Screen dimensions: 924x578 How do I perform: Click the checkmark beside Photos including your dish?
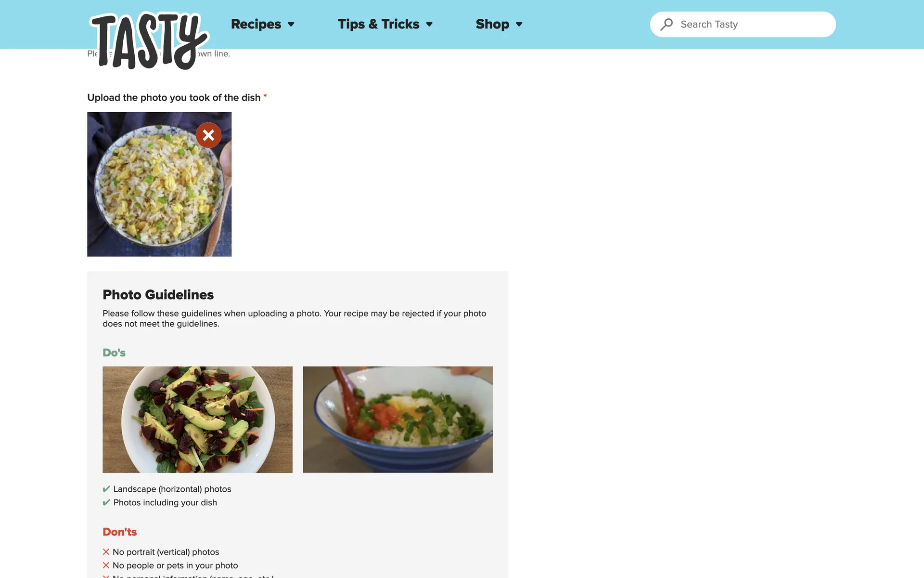coord(106,502)
